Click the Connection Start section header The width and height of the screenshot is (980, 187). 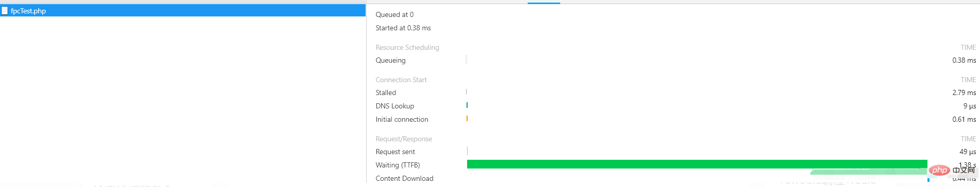pos(401,80)
